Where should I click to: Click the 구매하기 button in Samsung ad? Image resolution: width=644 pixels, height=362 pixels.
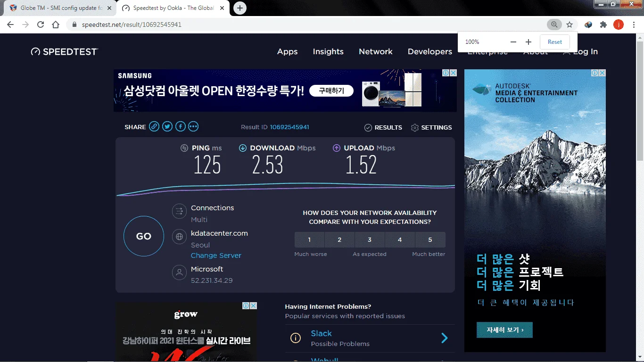click(x=331, y=91)
